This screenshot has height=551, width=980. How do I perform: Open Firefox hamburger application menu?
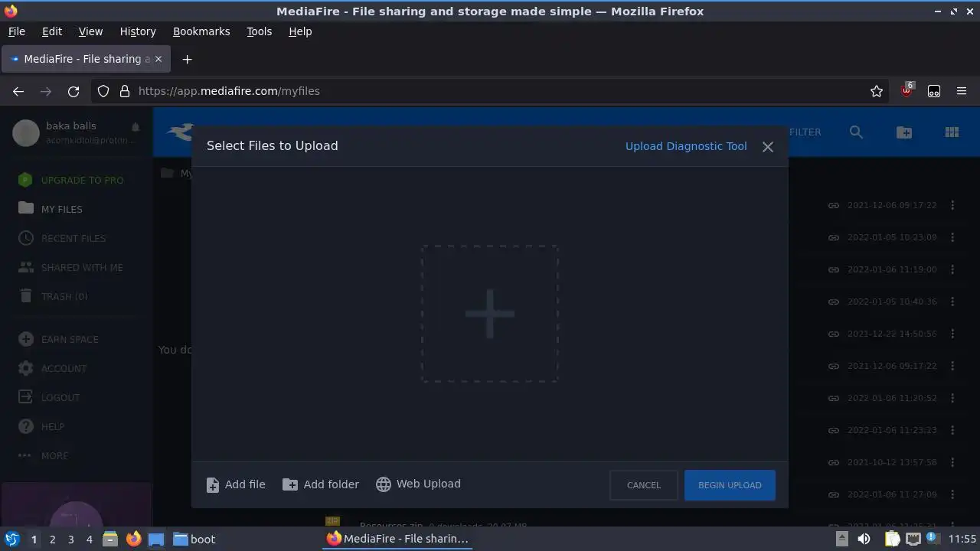(x=962, y=91)
